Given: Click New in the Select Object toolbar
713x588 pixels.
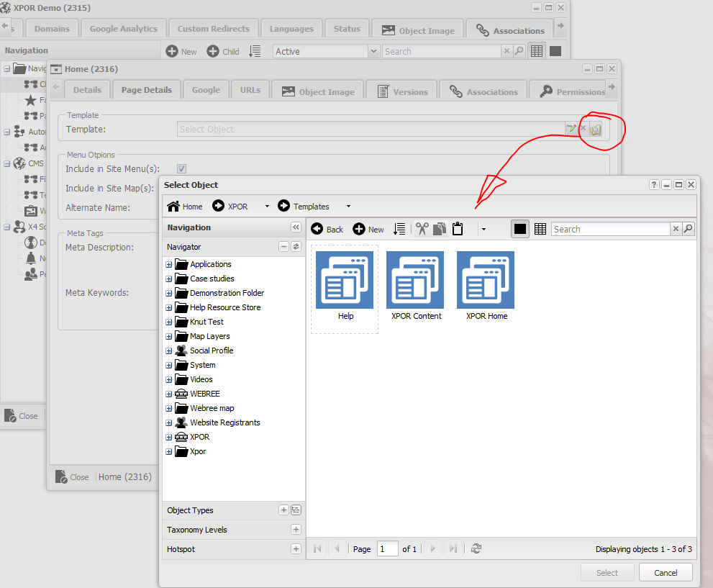Looking at the screenshot, I should click(x=368, y=229).
